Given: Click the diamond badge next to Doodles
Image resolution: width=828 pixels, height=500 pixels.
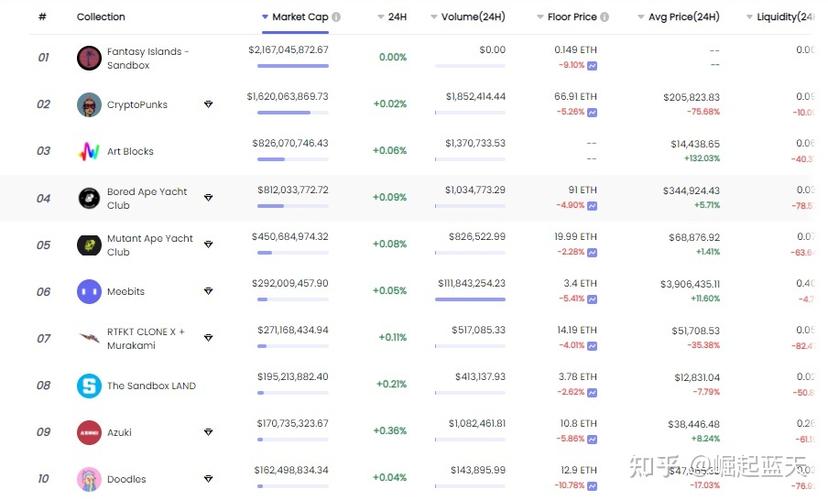Looking at the screenshot, I should 209,479.
